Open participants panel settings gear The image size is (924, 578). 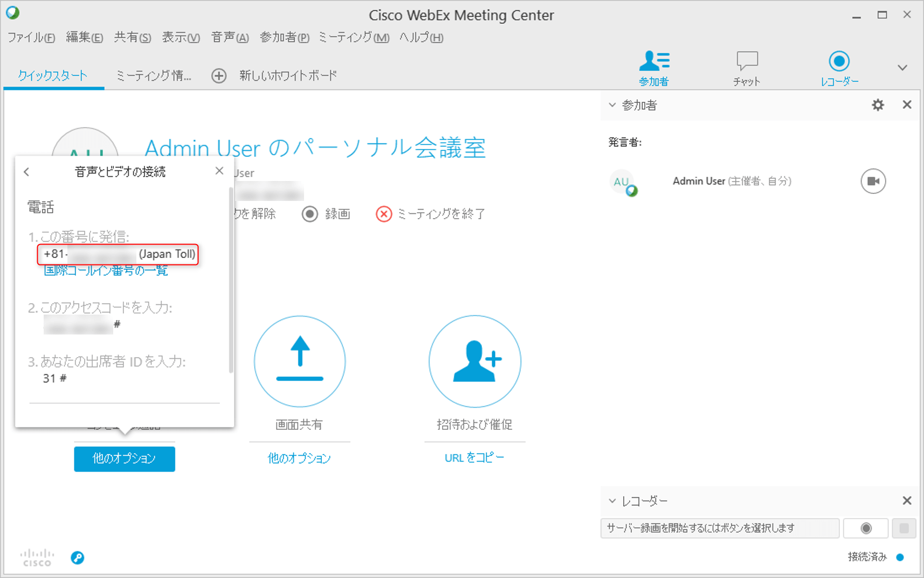pyautogui.click(x=878, y=105)
